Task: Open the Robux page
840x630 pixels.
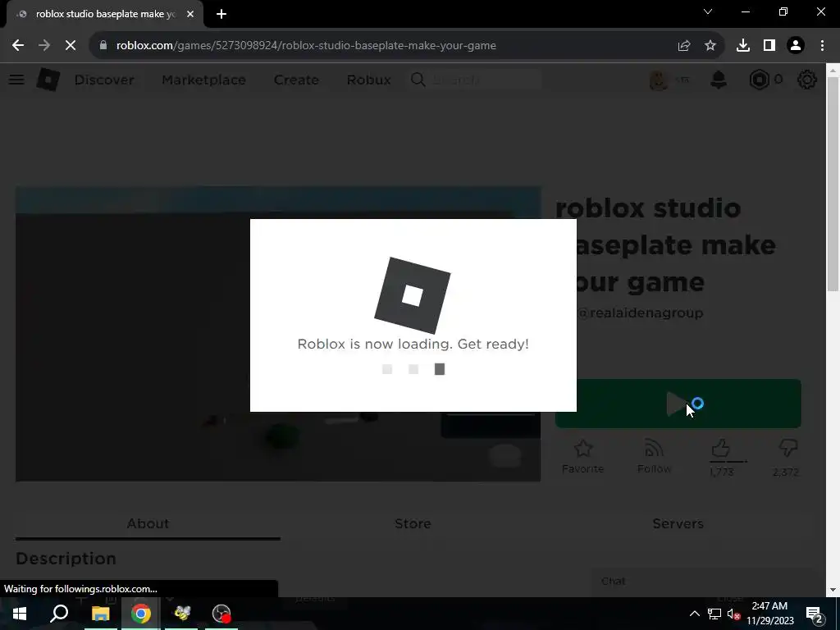Action: 368,80
